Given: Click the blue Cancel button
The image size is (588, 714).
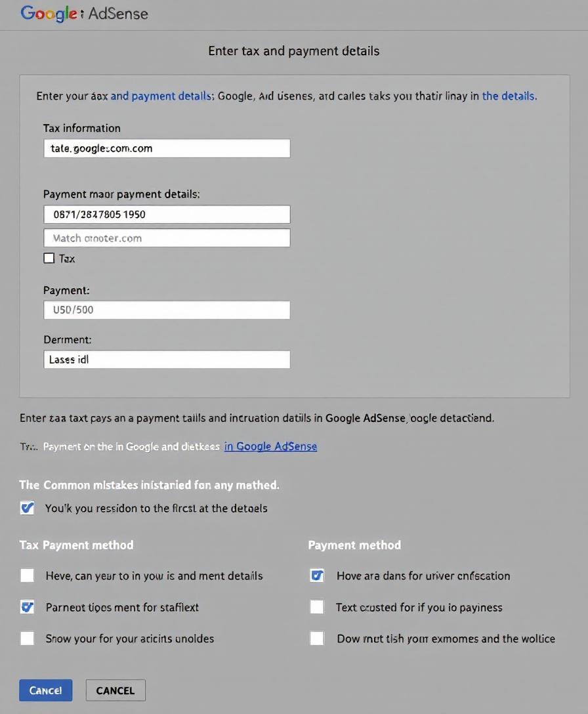Looking at the screenshot, I should (45, 690).
